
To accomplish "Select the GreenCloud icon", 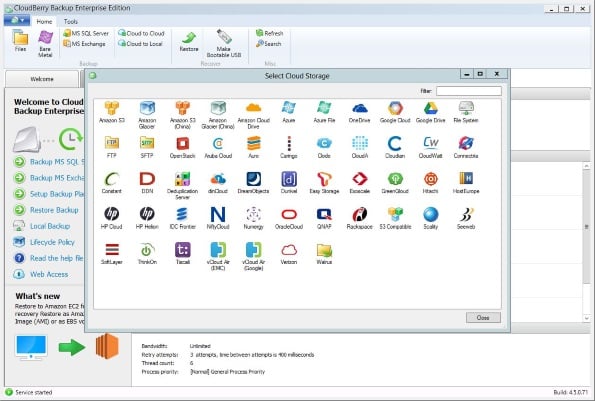I will [395, 182].
